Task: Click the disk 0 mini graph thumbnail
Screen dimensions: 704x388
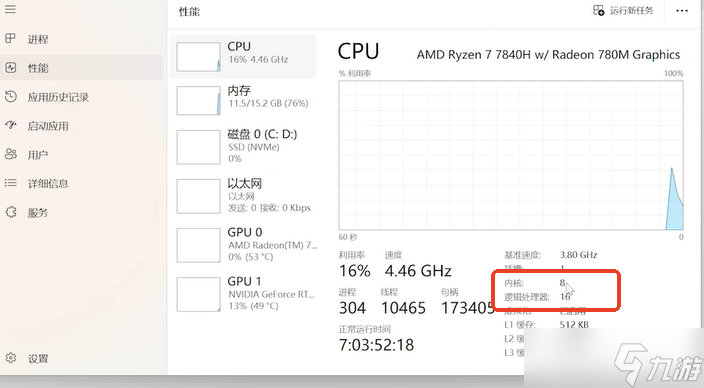Action: click(198, 147)
